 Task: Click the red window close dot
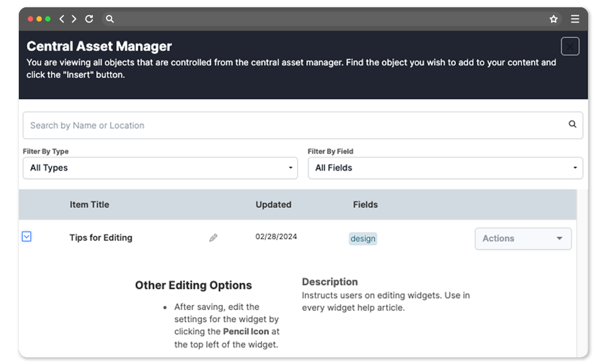pos(30,19)
